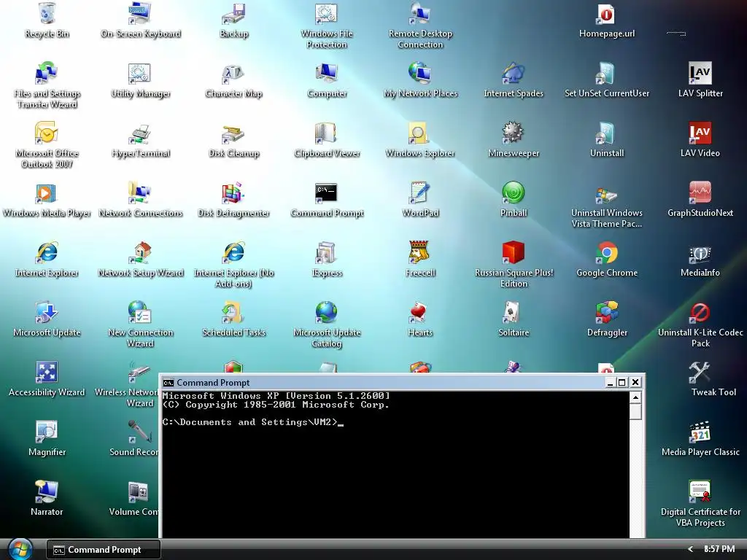Click the Internet Explorer icon
The image size is (747, 560).
pyautogui.click(x=47, y=252)
